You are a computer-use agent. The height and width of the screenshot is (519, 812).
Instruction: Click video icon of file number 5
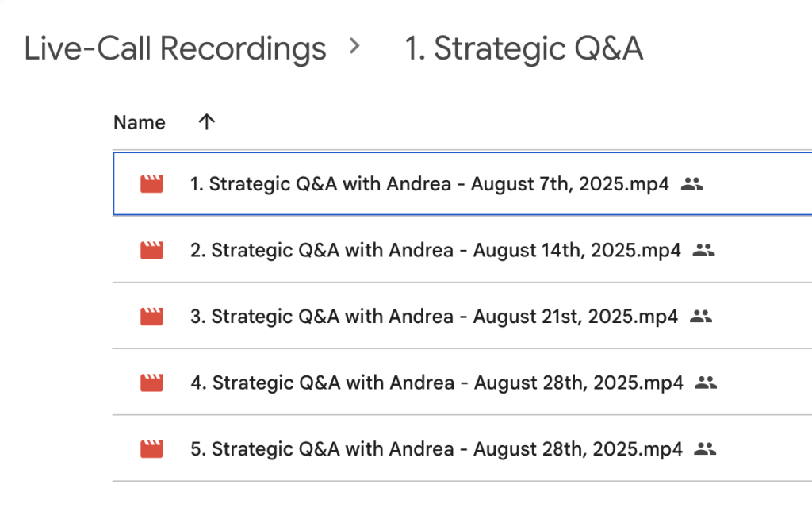151,449
